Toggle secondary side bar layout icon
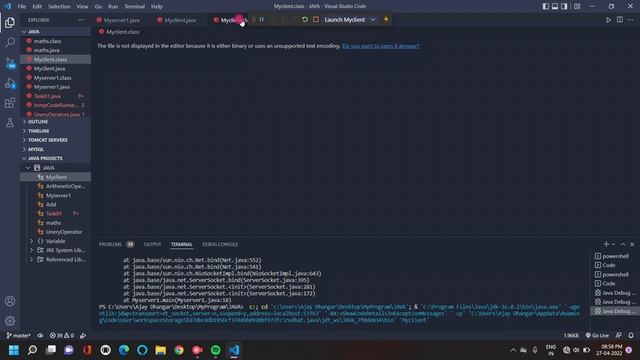Image resolution: width=640 pixels, height=360 pixels. point(564,6)
